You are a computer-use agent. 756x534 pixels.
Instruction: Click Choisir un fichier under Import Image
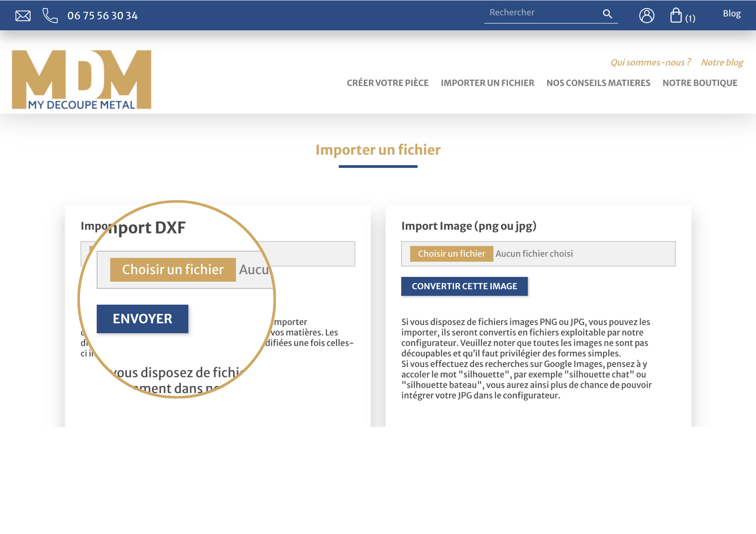[451, 254]
